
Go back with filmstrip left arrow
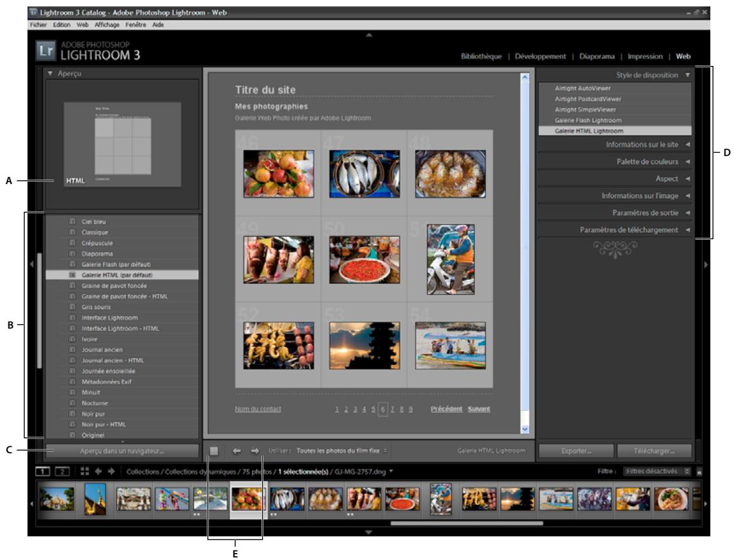(x=98, y=472)
